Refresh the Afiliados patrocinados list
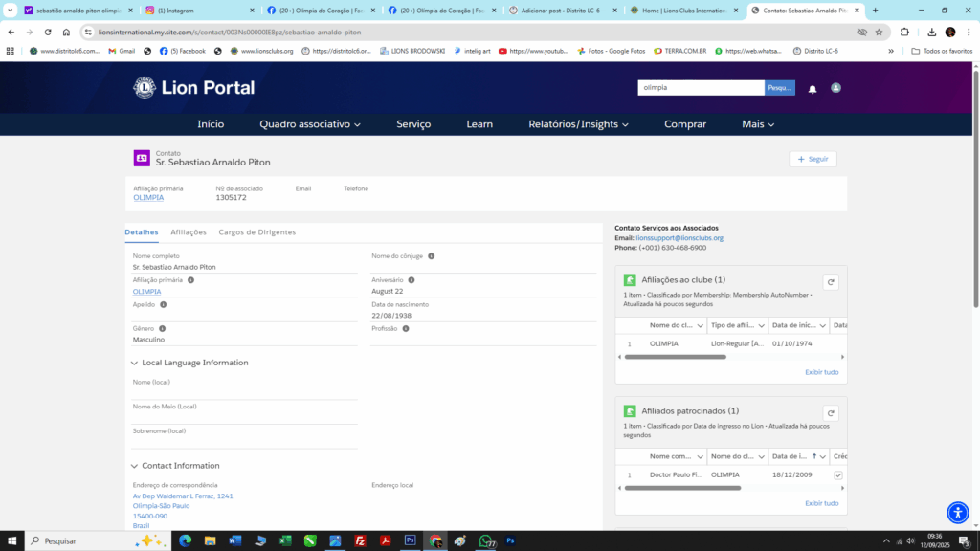980x551 pixels. click(831, 413)
